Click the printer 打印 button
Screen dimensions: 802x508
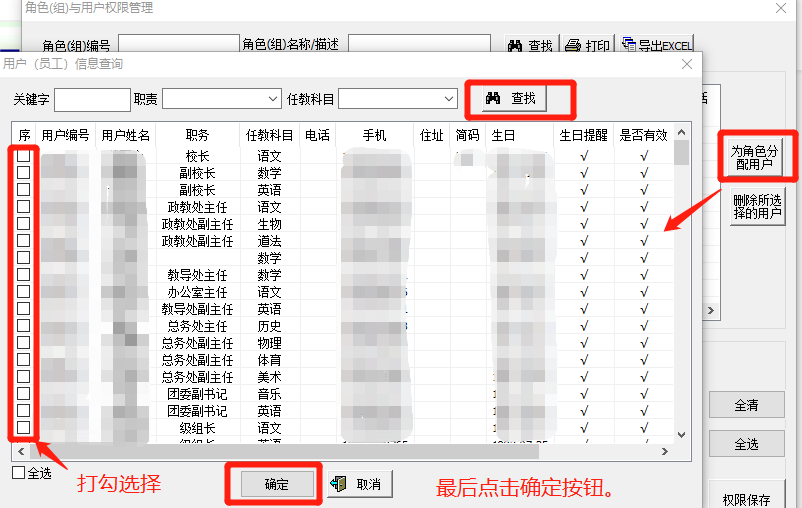point(588,45)
